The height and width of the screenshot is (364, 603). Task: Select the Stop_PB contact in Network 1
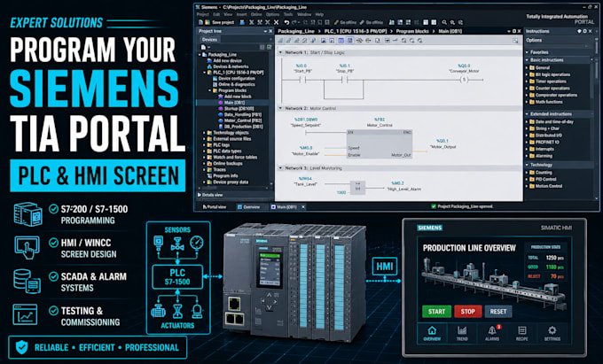(345, 80)
